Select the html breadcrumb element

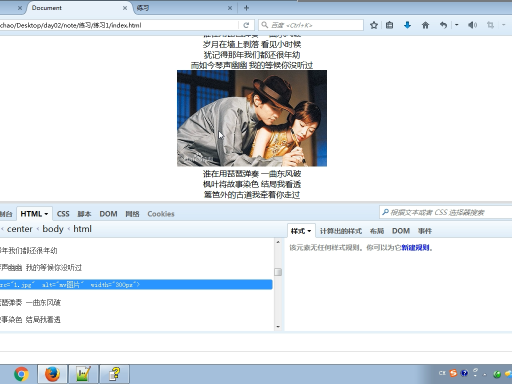click(82, 229)
